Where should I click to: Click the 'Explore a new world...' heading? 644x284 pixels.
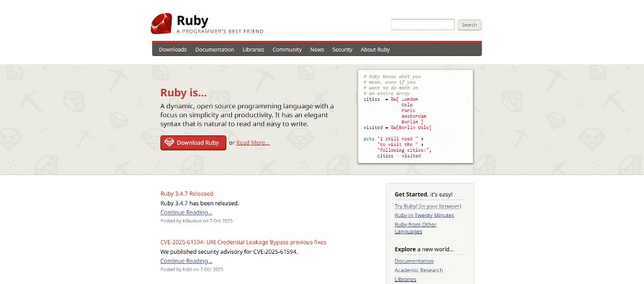click(x=425, y=249)
